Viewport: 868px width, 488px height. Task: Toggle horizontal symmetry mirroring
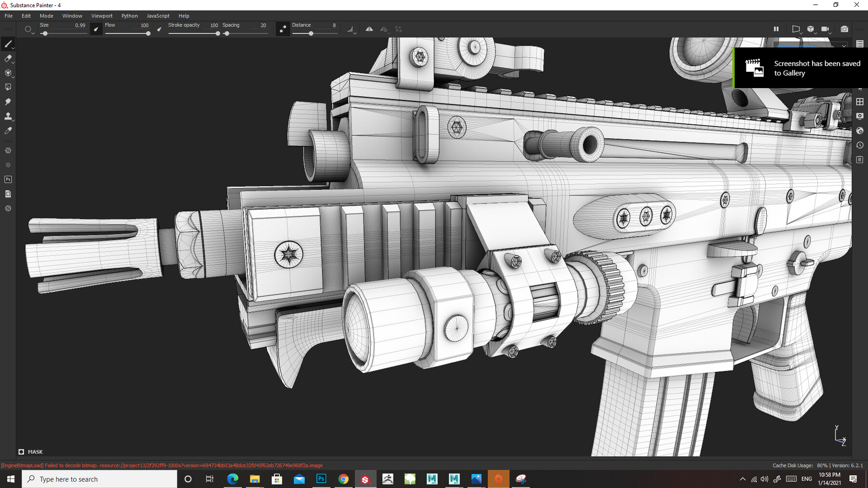(369, 29)
